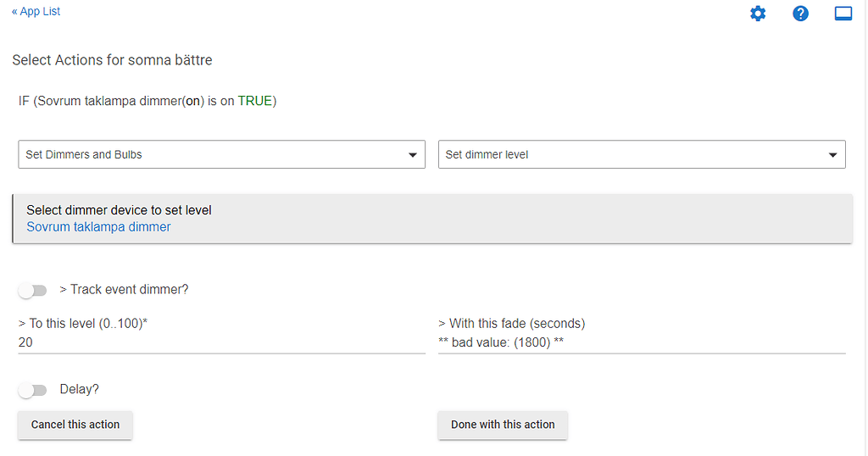Image resolution: width=868 pixels, height=456 pixels.
Task: Click the Track event dimmer? label text
Action: [124, 290]
